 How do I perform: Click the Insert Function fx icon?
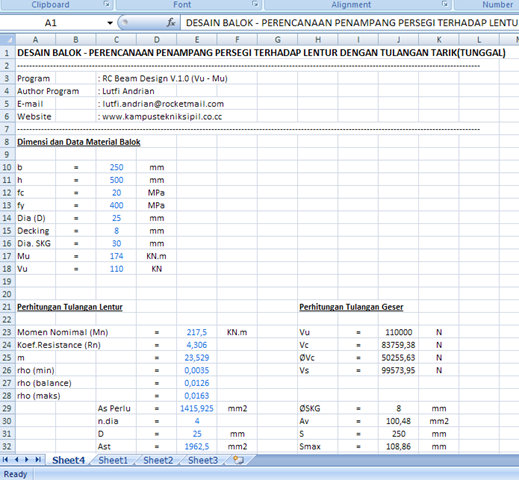[x=171, y=23]
